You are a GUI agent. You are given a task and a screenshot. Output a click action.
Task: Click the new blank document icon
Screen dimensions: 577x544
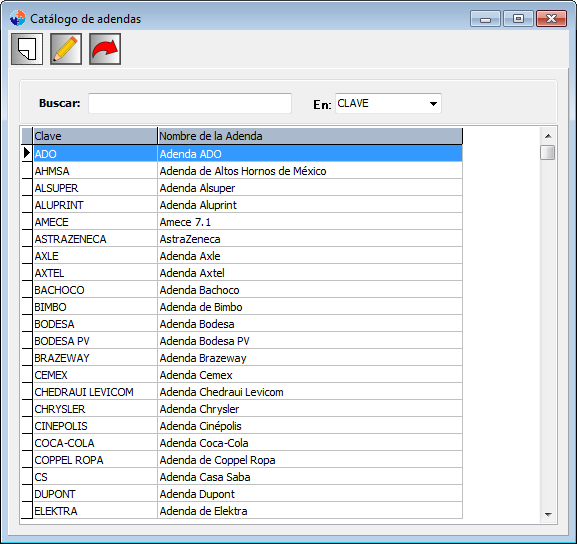(x=27, y=49)
